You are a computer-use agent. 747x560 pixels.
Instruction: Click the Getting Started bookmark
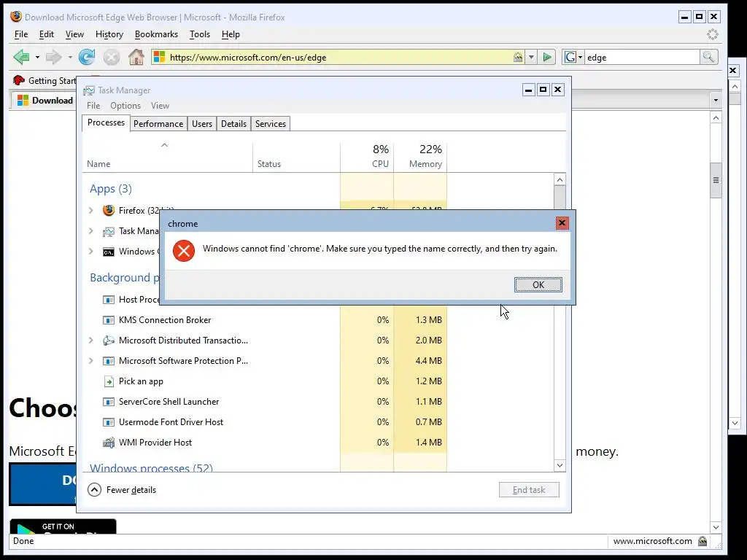click(x=44, y=80)
